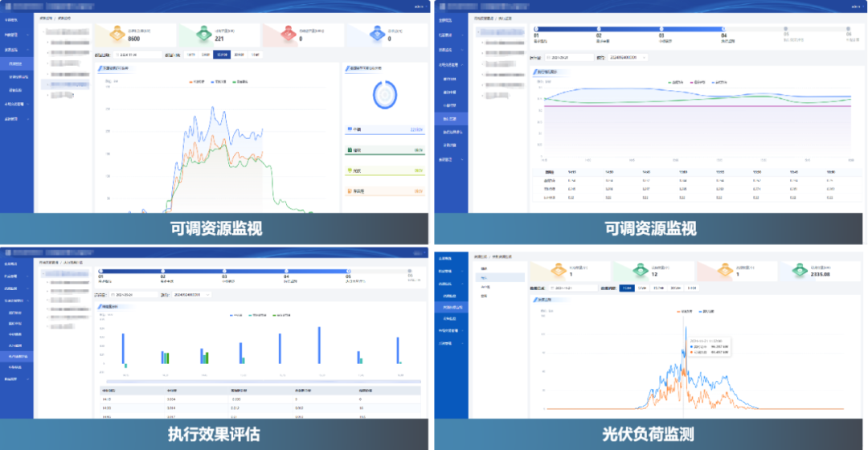This screenshot has width=868, height=450.
Task: Click the 光伏 icon in the 8600 dashboard list
Action: (x=350, y=170)
